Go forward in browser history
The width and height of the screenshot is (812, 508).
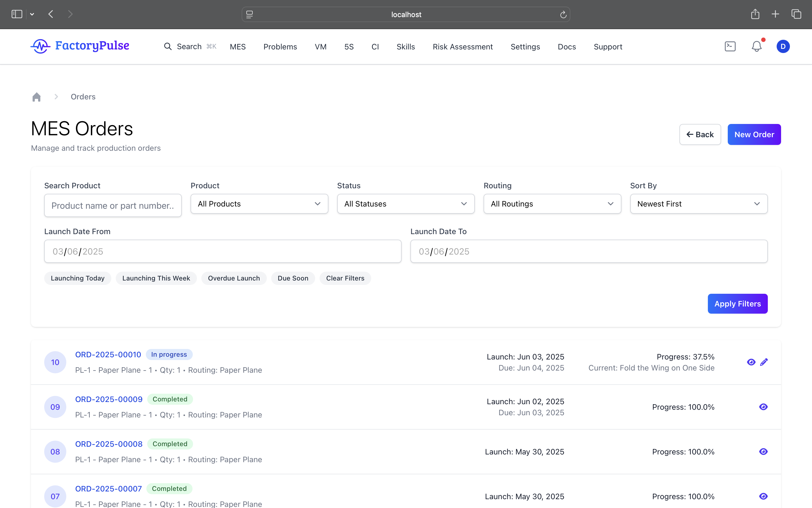(70, 14)
